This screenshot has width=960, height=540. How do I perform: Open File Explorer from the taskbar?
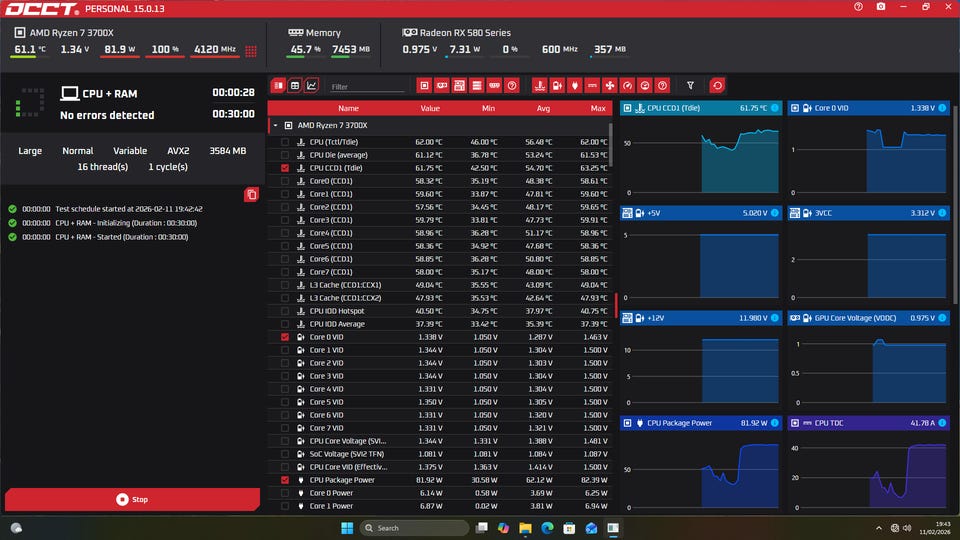pos(525,528)
